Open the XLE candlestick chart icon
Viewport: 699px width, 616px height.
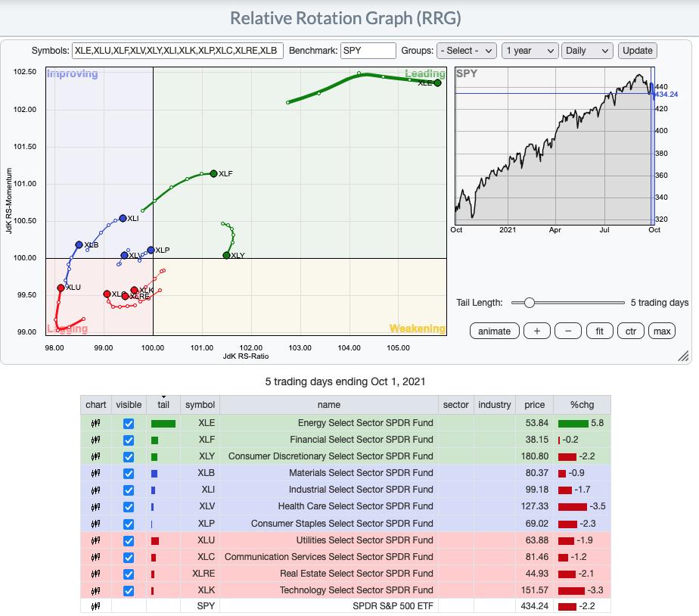tap(95, 423)
